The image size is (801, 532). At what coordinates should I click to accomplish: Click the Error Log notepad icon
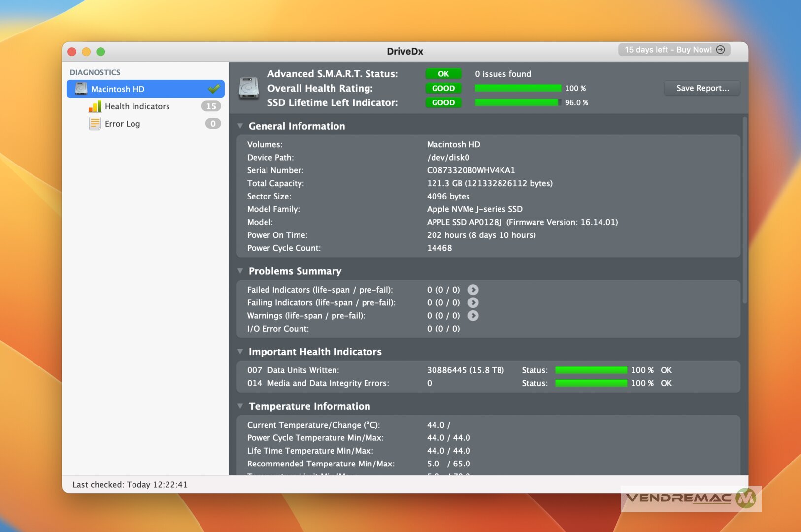(x=95, y=124)
